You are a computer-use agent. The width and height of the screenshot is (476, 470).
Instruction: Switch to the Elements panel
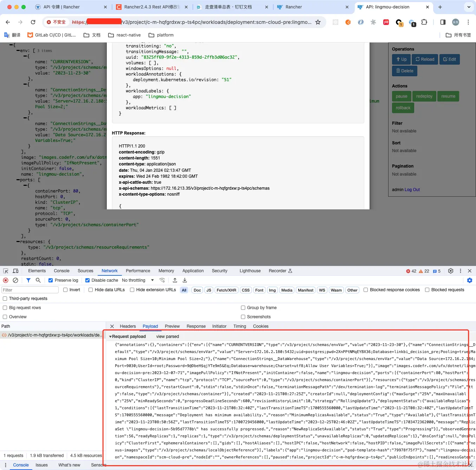pyautogui.click(x=37, y=271)
